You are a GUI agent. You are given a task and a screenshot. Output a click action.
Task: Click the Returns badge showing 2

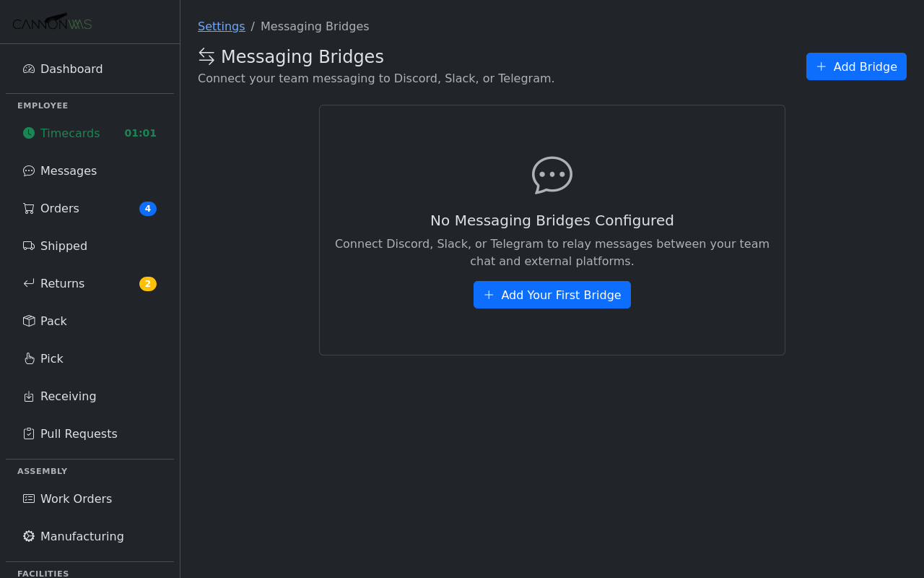pyautogui.click(x=148, y=283)
